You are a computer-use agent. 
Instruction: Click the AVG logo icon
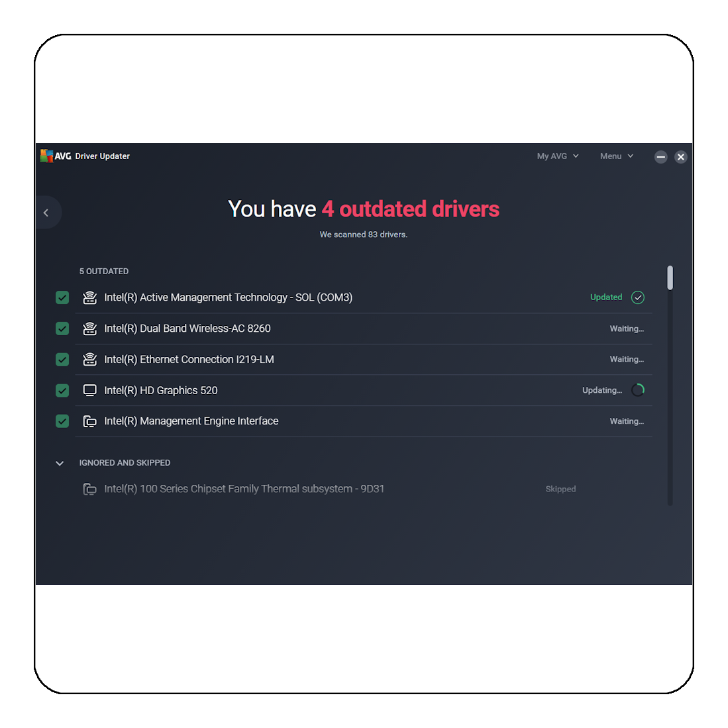point(46,156)
